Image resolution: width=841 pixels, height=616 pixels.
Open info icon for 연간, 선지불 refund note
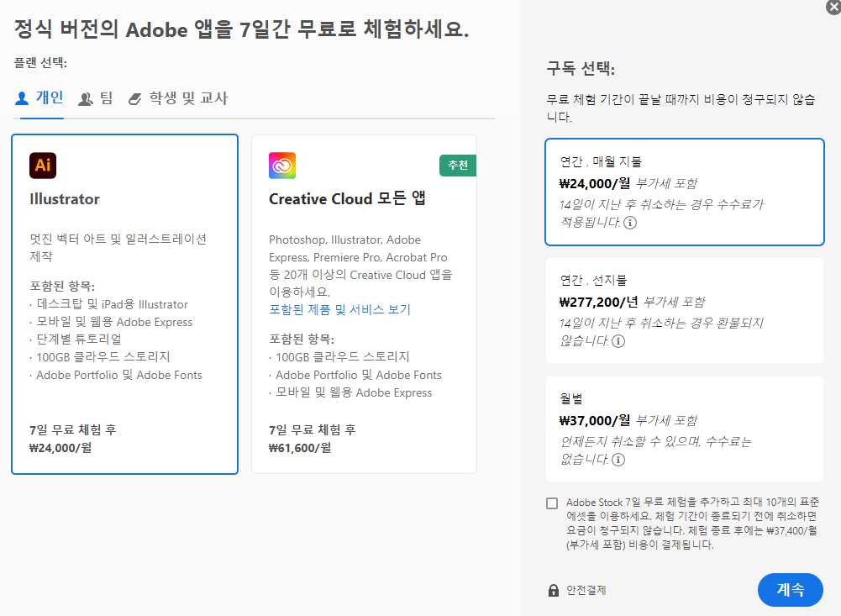point(618,340)
